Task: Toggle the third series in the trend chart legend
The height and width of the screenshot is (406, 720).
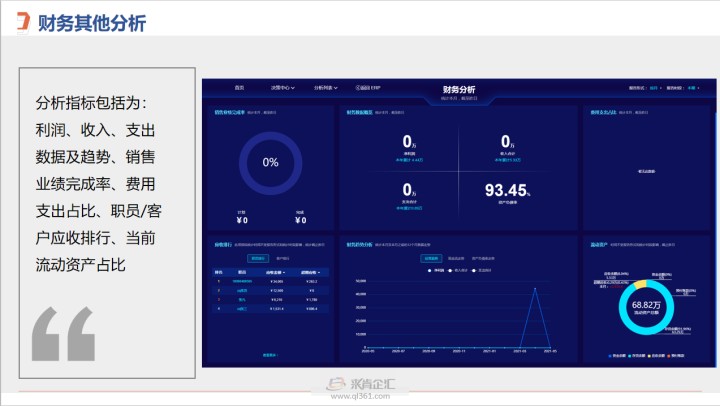Action: [482, 271]
